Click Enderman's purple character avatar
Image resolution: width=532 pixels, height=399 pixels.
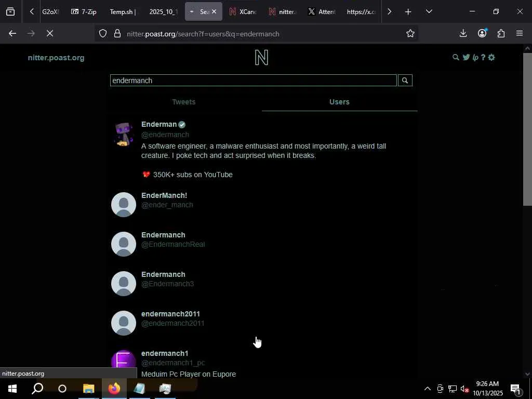(124, 135)
